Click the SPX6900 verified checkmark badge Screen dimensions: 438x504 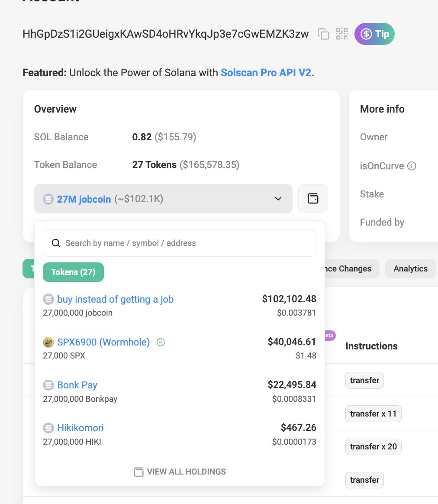(x=161, y=342)
